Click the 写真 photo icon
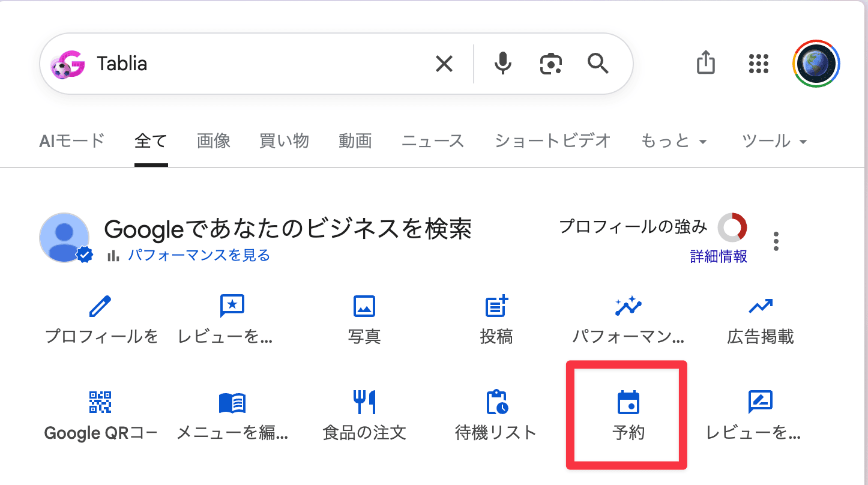 (x=364, y=306)
